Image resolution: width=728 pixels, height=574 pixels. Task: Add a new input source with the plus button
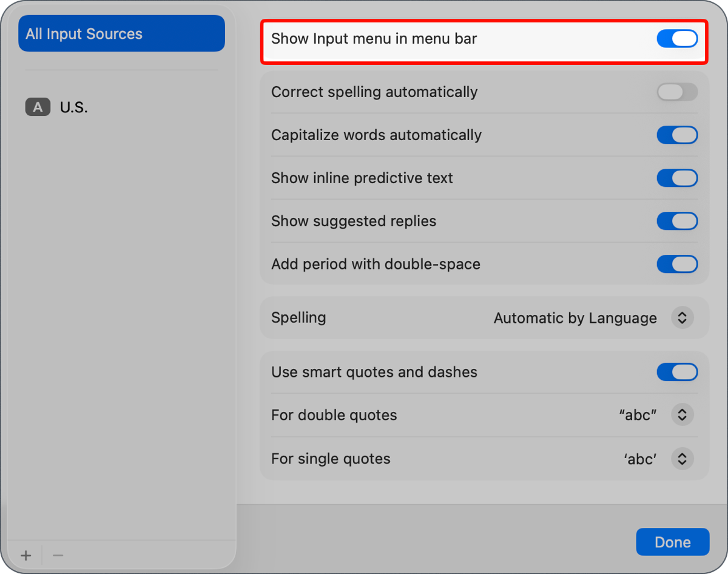(x=25, y=555)
